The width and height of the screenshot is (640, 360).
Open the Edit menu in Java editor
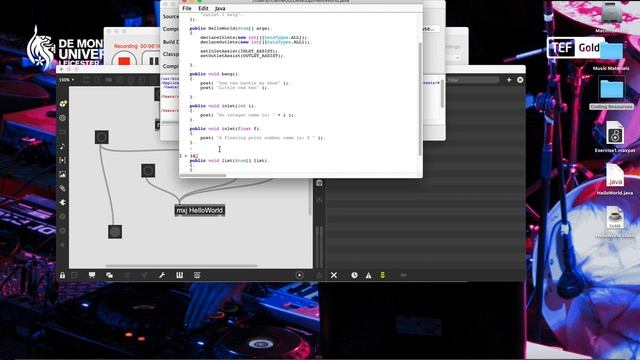point(203,8)
